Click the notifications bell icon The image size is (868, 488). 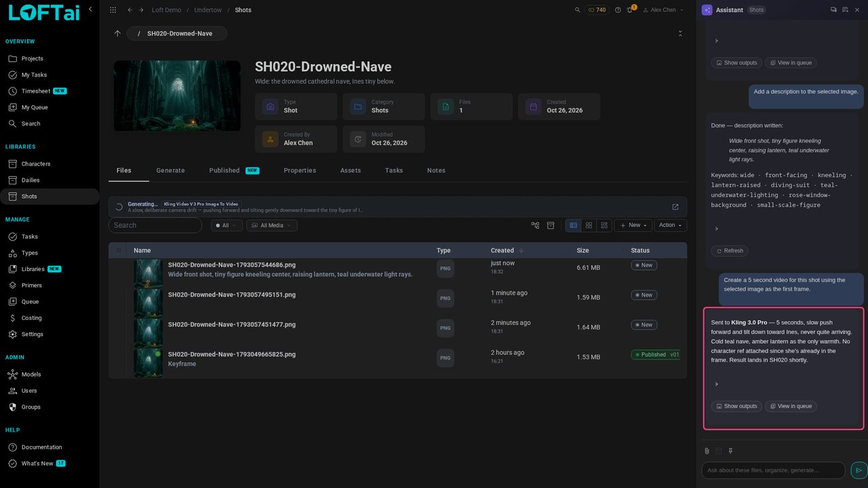pos(629,10)
